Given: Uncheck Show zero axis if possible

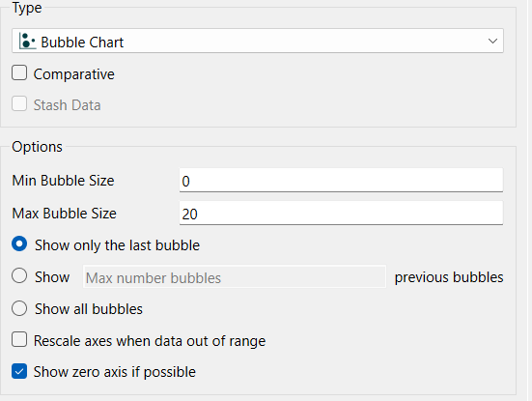Looking at the screenshot, I should pos(19,371).
